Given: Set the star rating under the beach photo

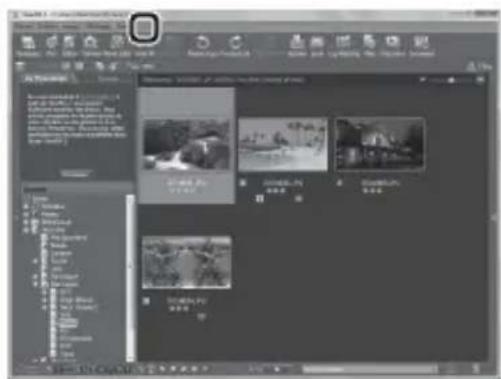Looking at the screenshot, I should [276, 191].
